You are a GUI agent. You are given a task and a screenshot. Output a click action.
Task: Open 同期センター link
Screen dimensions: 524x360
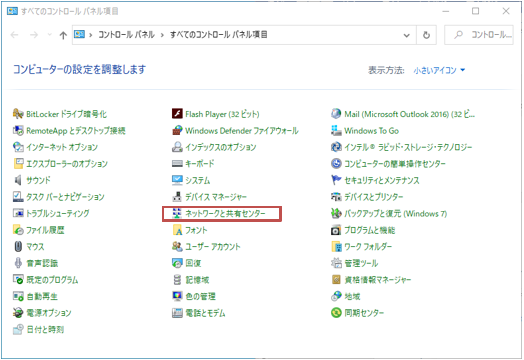pyautogui.click(x=364, y=313)
